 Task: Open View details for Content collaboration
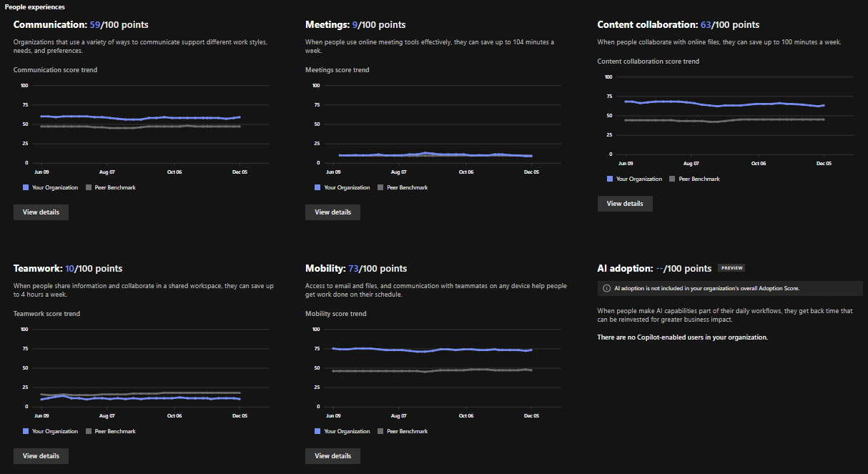(x=624, y=203)
